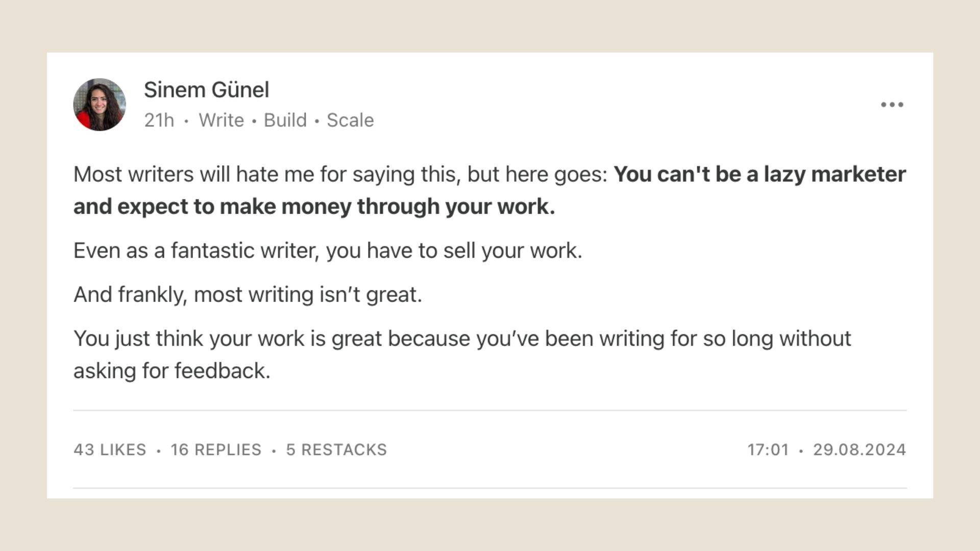
Task: Click the 21h post timestamp
Action: pyautogui.click(x=159, y=120)
